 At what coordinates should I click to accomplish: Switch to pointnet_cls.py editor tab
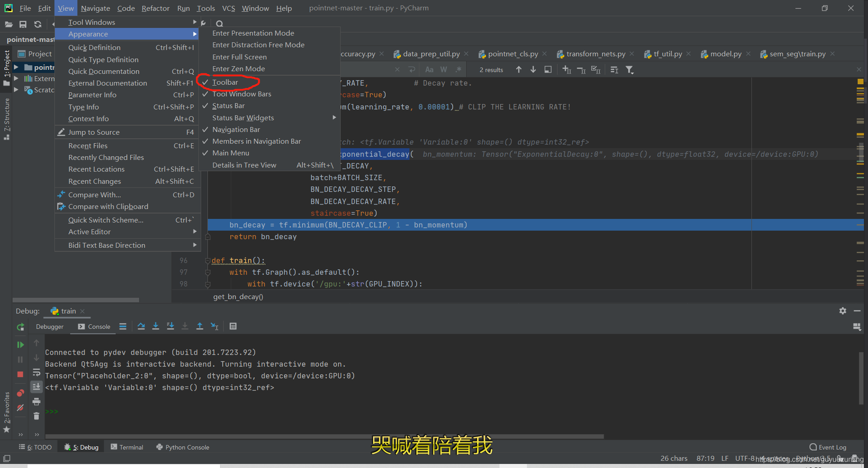(x=513, y=54)
